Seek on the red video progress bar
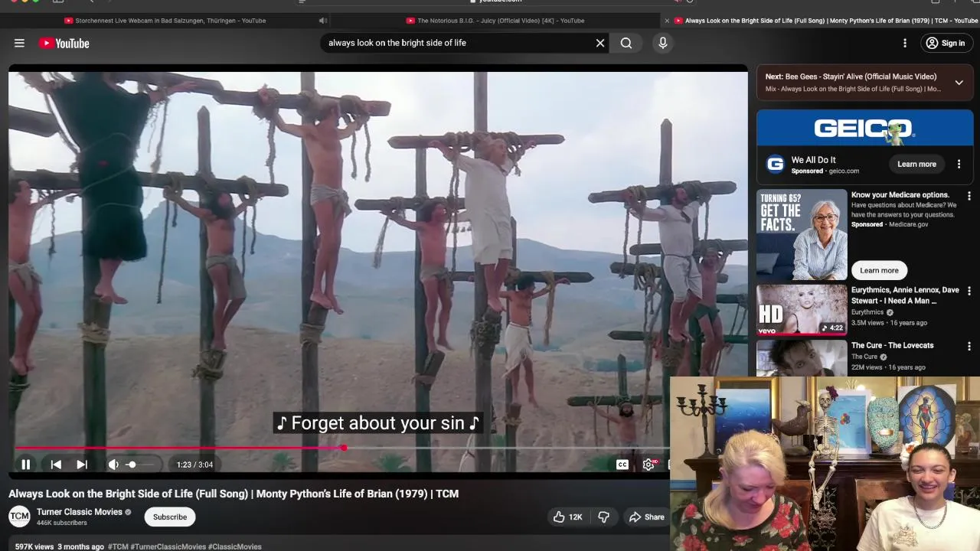980x551 pixels. coord(343,448)
